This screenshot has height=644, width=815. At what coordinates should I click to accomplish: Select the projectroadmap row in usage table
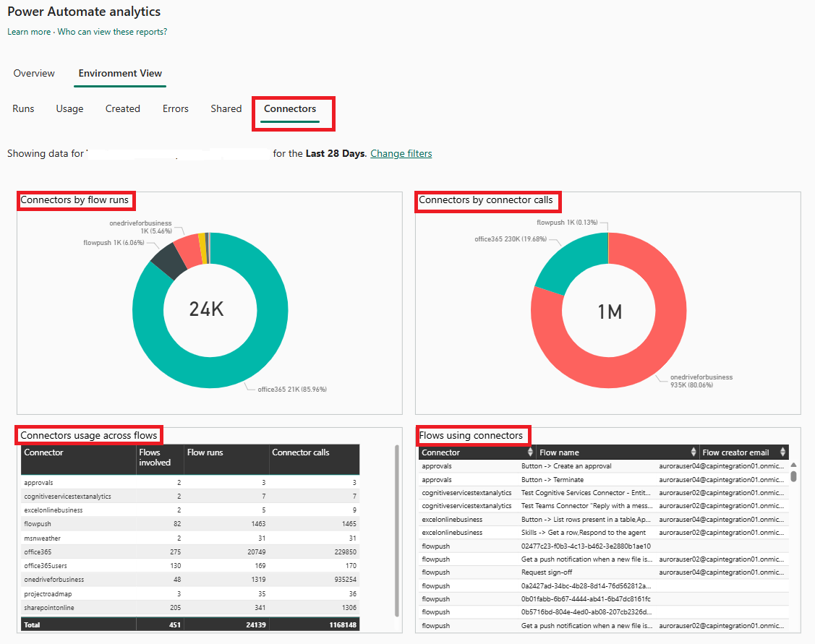(x=190, y=593)
